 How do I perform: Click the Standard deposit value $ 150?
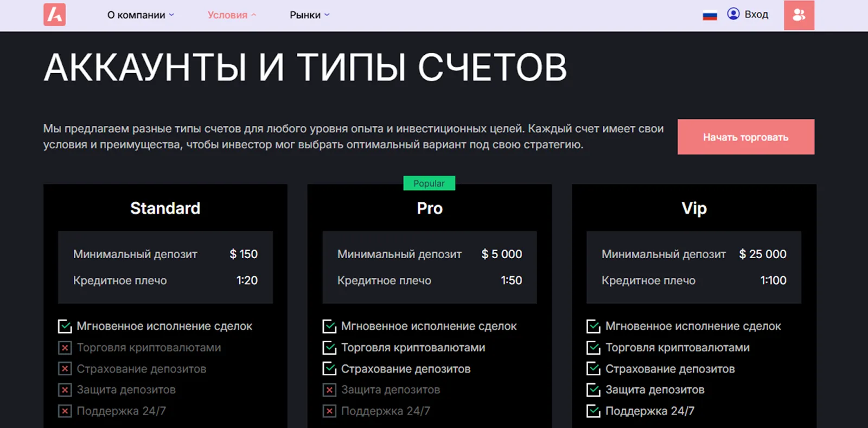[x=244, y=254]
